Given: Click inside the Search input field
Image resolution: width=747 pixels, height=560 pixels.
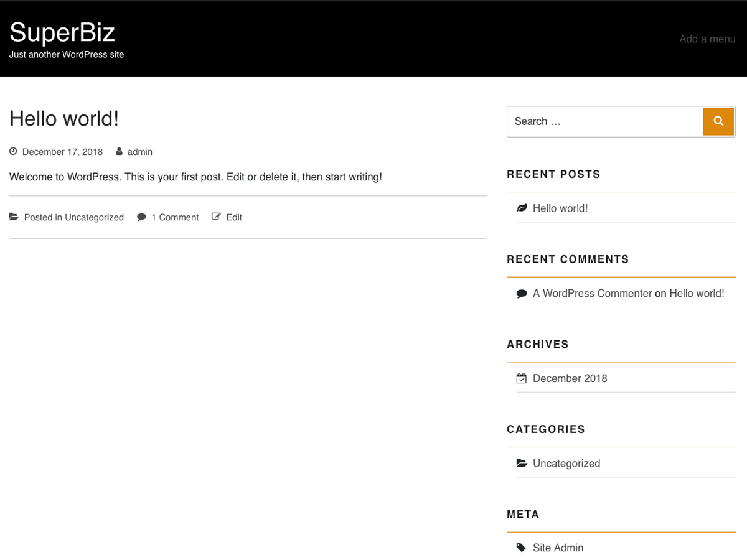Looking at the screenshot, I should [x=598, y=121].
